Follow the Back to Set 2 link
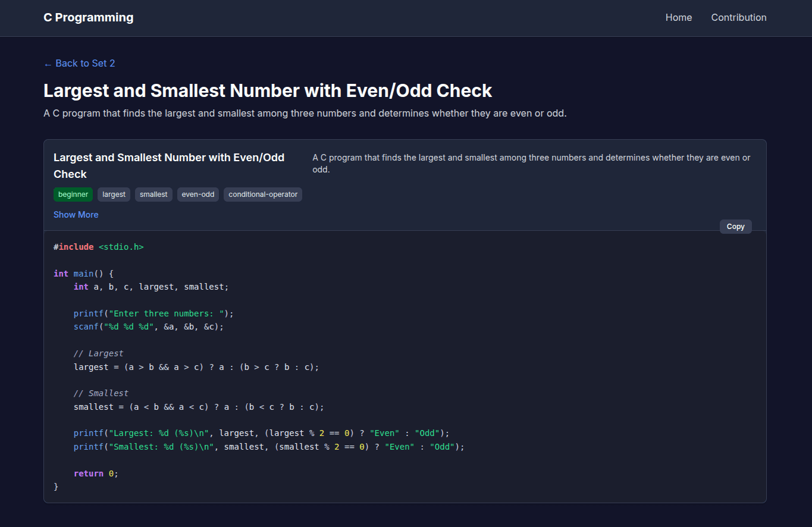Screen dimensions: 812x527 click(x=79, y=64)
